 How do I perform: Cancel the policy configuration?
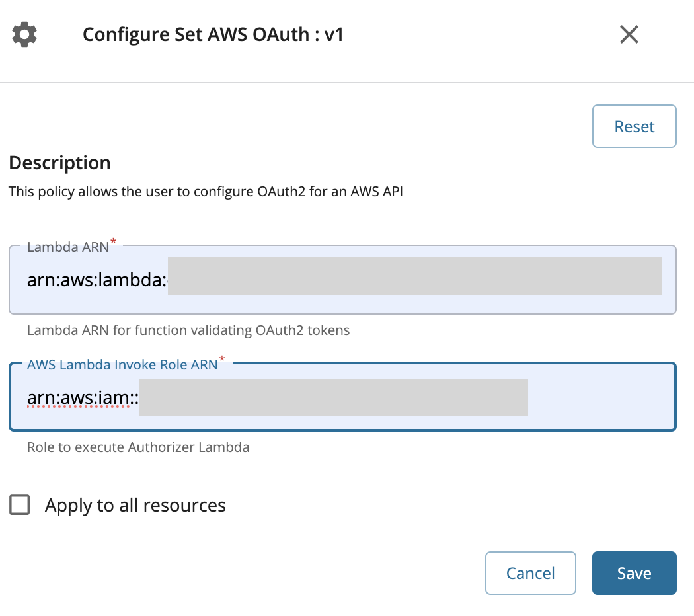click(530, 573)
